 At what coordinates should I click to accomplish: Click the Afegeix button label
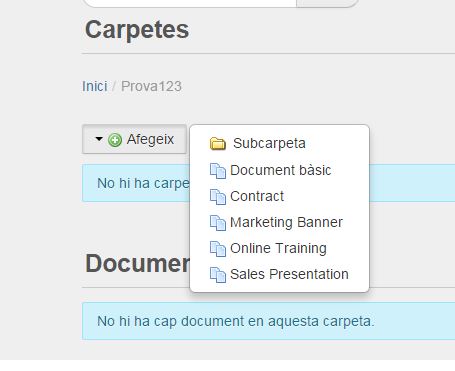pyautogui.click(x=150, y=139)
